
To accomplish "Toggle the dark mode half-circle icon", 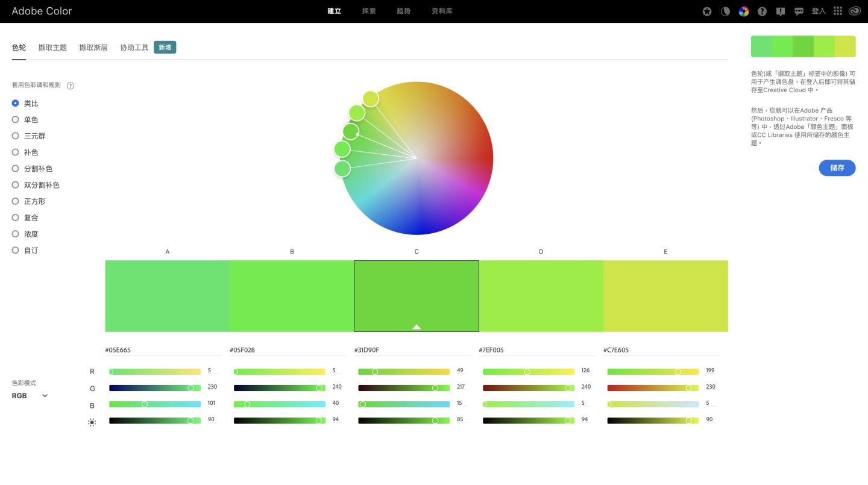I will 725,11.
